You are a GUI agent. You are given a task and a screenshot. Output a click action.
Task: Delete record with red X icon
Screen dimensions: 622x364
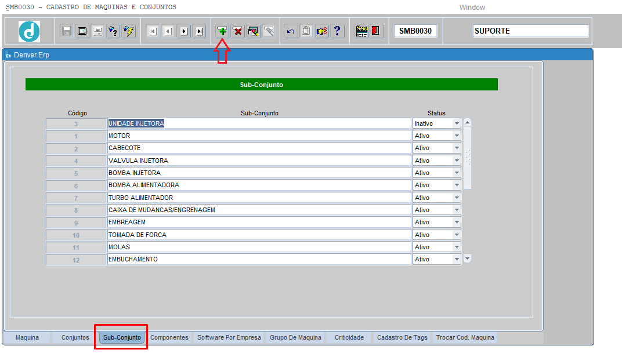[238, 31]
